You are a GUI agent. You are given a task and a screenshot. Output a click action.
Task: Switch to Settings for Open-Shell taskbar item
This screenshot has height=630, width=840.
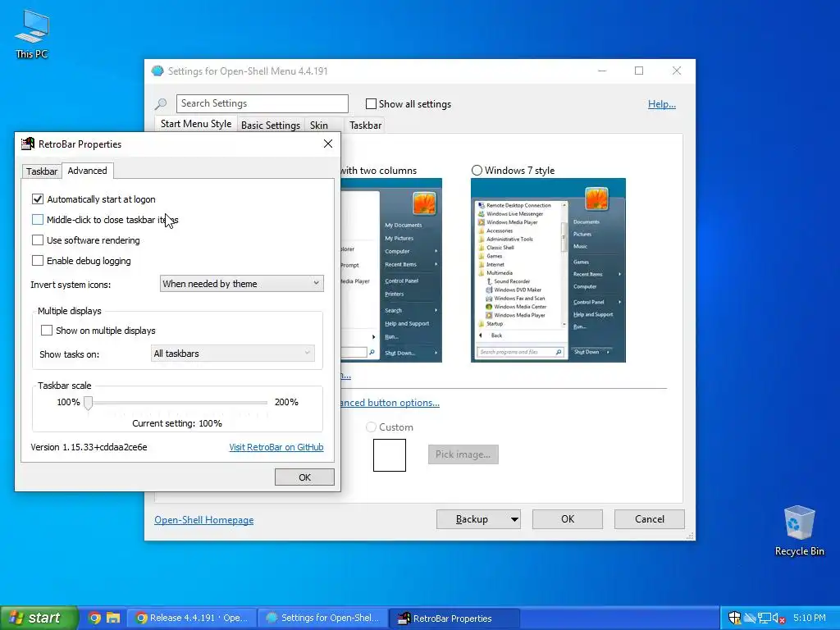tap(323, 618)
